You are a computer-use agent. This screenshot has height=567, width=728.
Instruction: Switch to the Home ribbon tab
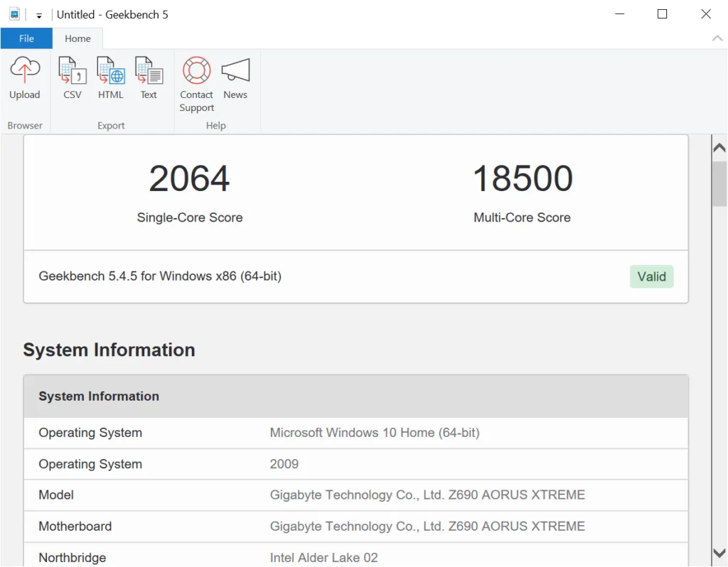tap(77, 38)
